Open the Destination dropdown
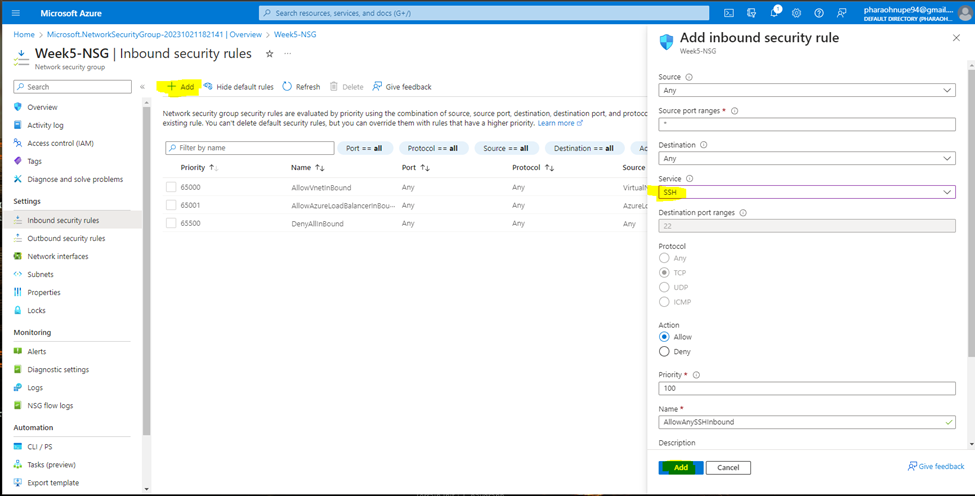This screenshot has height=496, width=975. point(806,158)
